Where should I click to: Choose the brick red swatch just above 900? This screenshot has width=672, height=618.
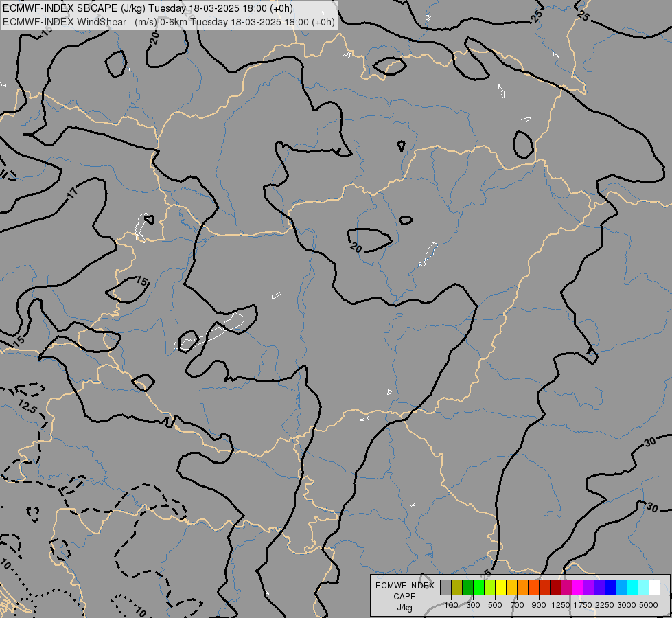click(545, 588)
